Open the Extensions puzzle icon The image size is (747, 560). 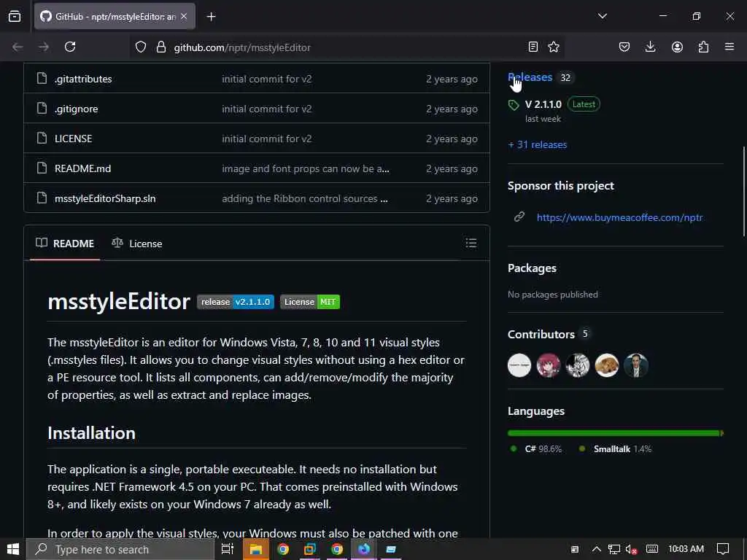coord(703,47)
